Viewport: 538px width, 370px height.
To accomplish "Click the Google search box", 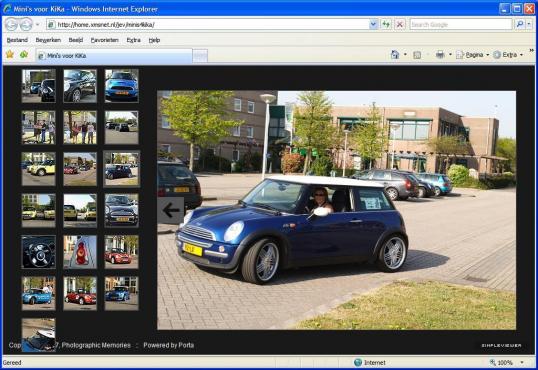I will click(x=460, y=24).
